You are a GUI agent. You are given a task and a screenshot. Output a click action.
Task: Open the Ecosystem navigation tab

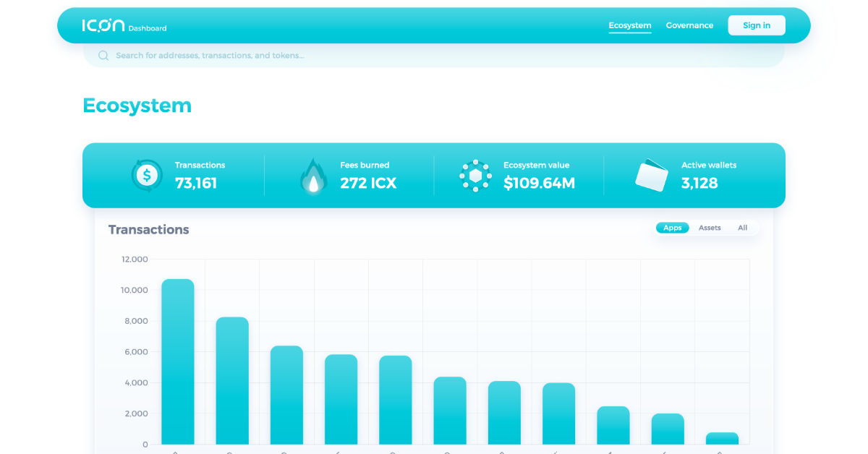(x=630, y=25)
